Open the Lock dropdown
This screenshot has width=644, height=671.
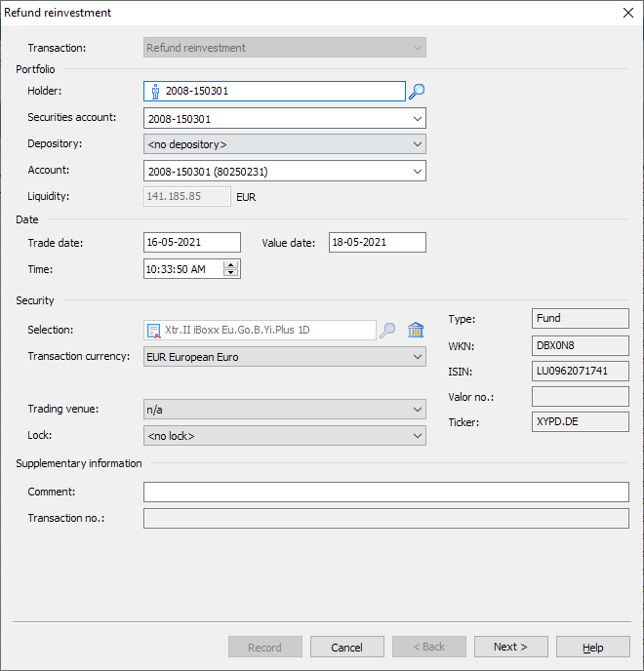click(417, 436)
